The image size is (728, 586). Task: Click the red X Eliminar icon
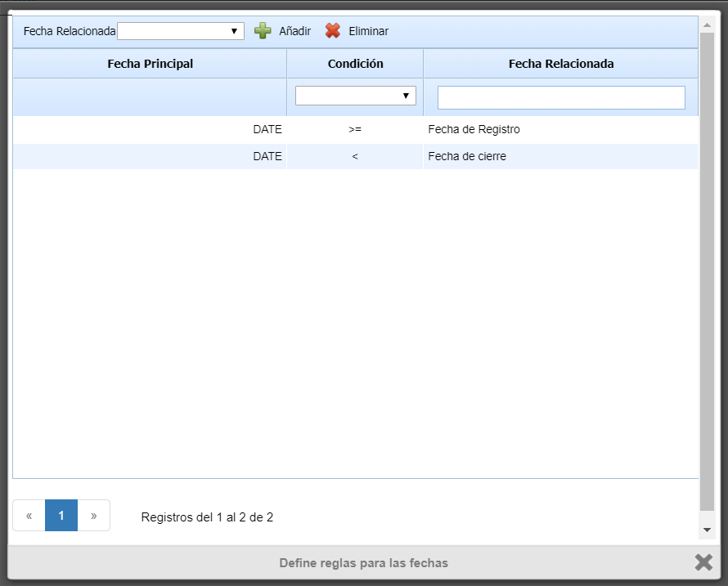[332, 31]
